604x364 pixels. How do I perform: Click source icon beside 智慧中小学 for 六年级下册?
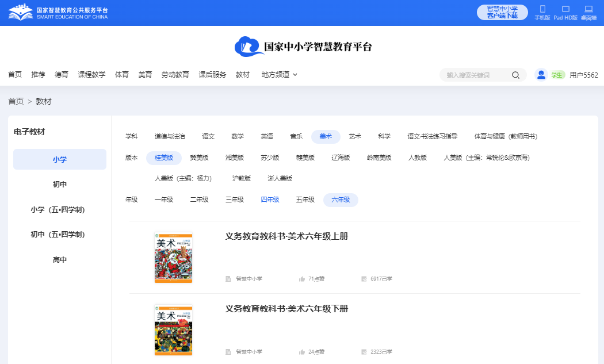[x=228, y=352]
